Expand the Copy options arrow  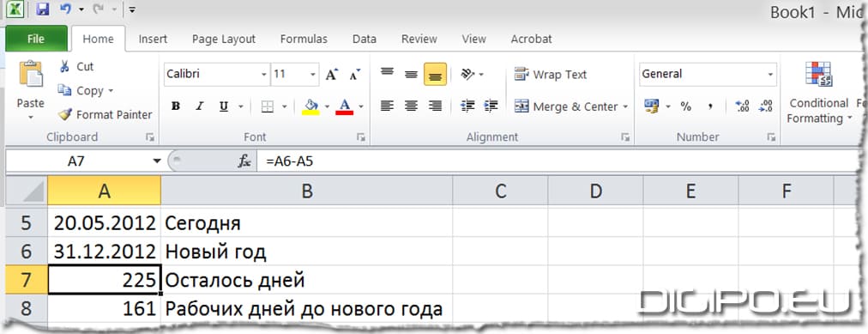tap(111, 91)
